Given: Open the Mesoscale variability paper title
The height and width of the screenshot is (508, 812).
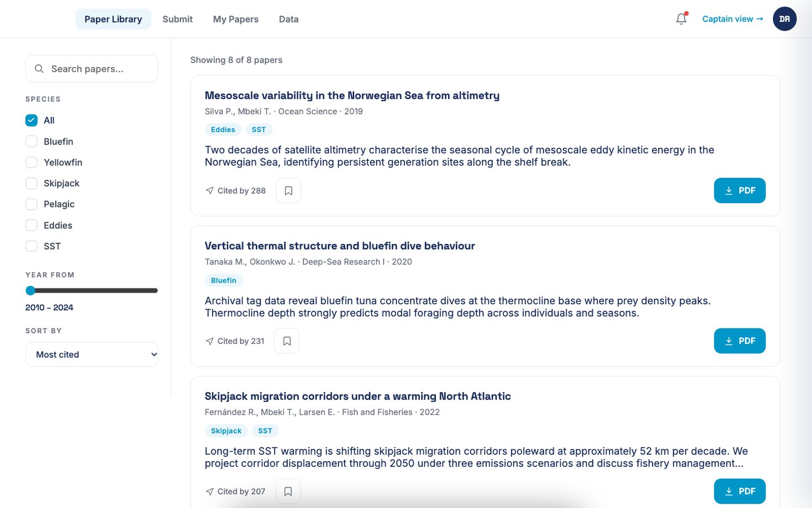Looking at the screenshot, I should click(352, 95).
